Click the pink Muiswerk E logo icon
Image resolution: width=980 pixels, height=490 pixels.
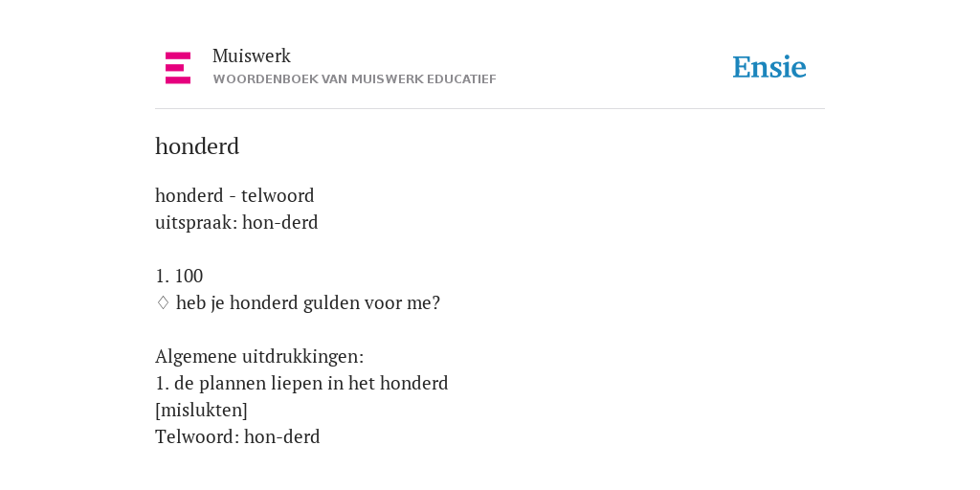coord(178,68)
